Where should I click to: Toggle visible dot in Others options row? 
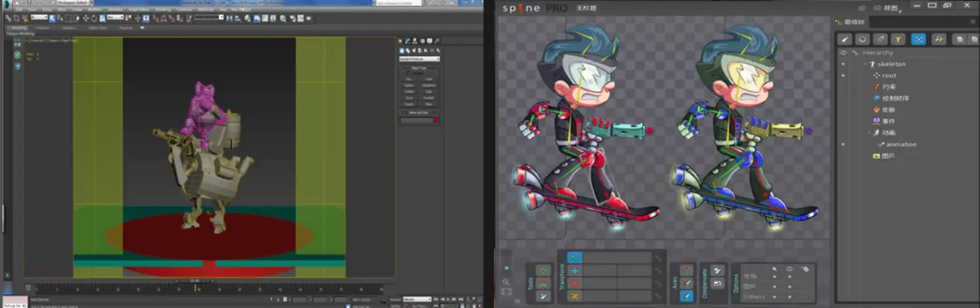(x=790, y=297)
